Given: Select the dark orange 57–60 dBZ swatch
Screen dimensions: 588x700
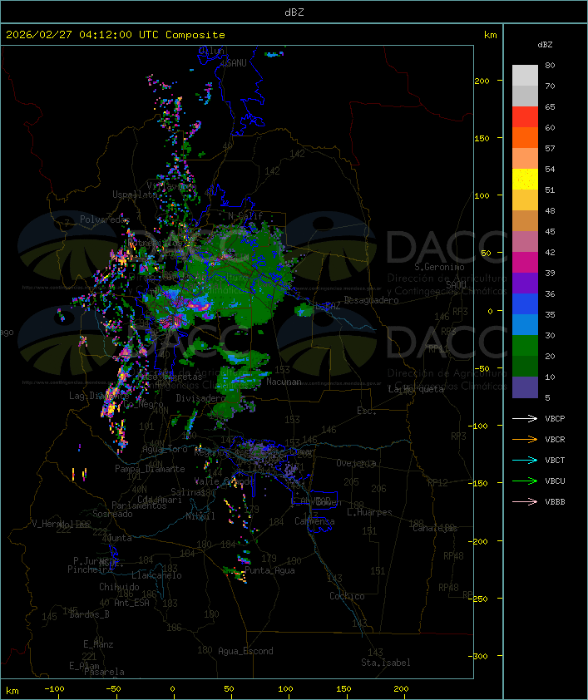Looking at the screenshot, I should click(x=525, y=137).
